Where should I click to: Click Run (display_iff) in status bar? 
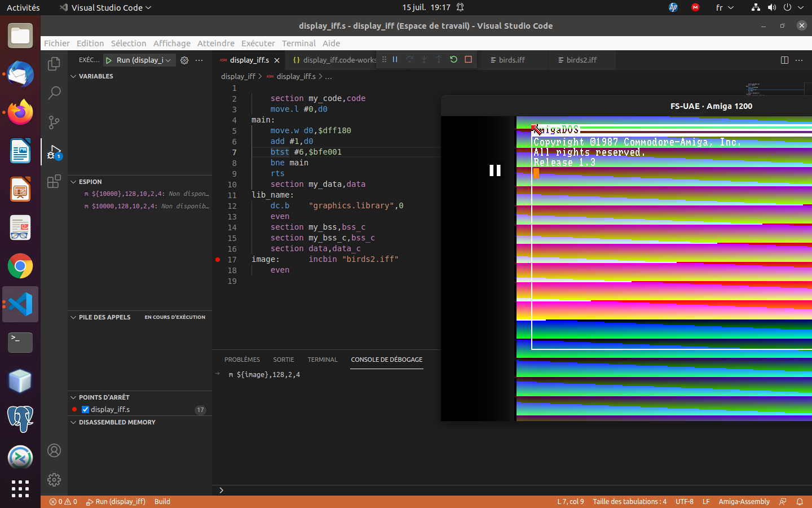[116, 501]
